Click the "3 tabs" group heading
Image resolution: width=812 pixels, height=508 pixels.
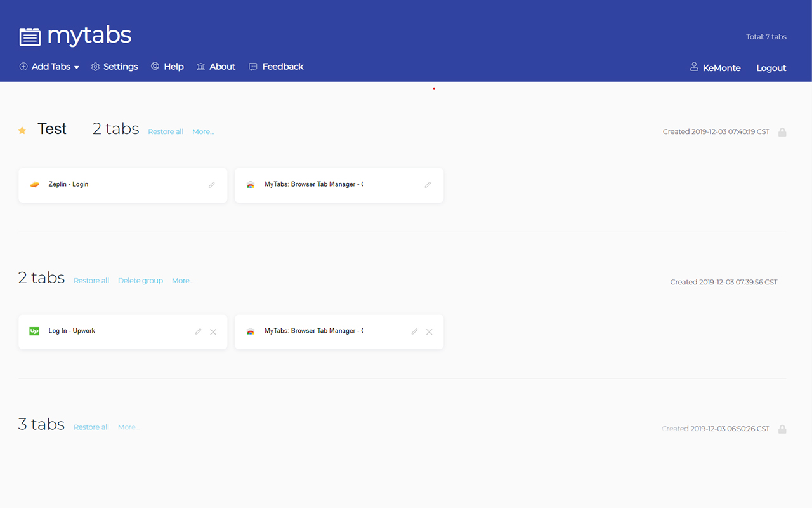[x=41, y=424]
